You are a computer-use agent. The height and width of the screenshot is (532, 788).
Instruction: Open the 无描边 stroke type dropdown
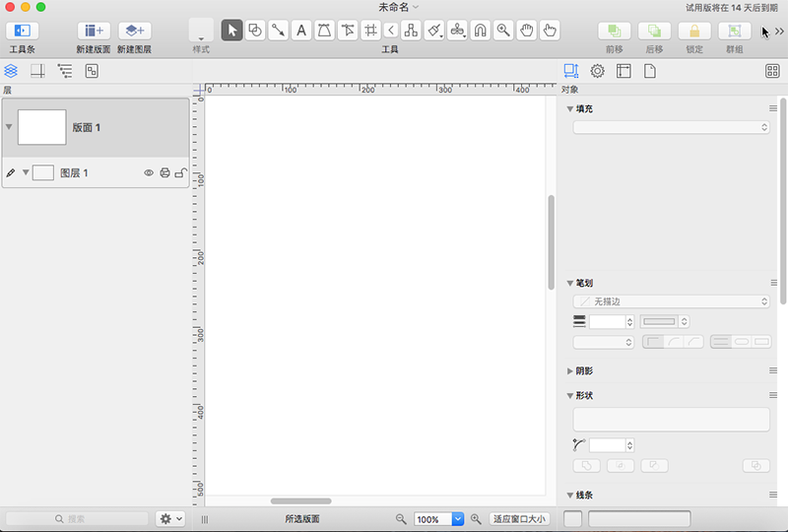tap(671, 301)
